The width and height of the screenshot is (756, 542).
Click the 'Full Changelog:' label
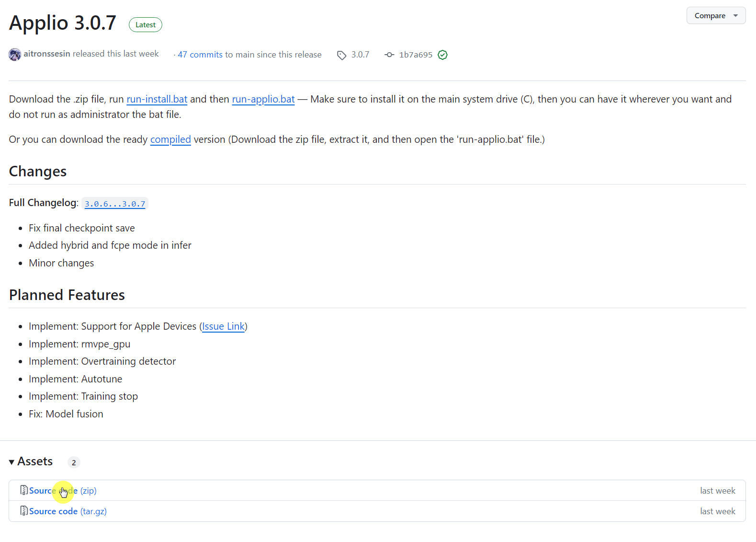(44, 203)
